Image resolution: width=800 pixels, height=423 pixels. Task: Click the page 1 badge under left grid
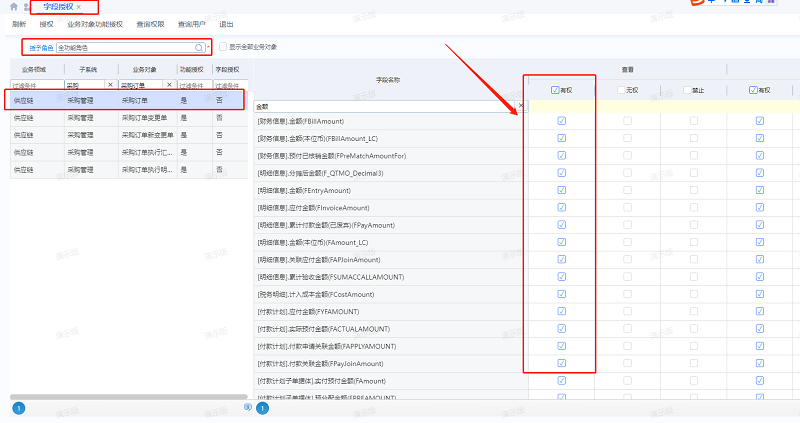[x=18, y=408]
